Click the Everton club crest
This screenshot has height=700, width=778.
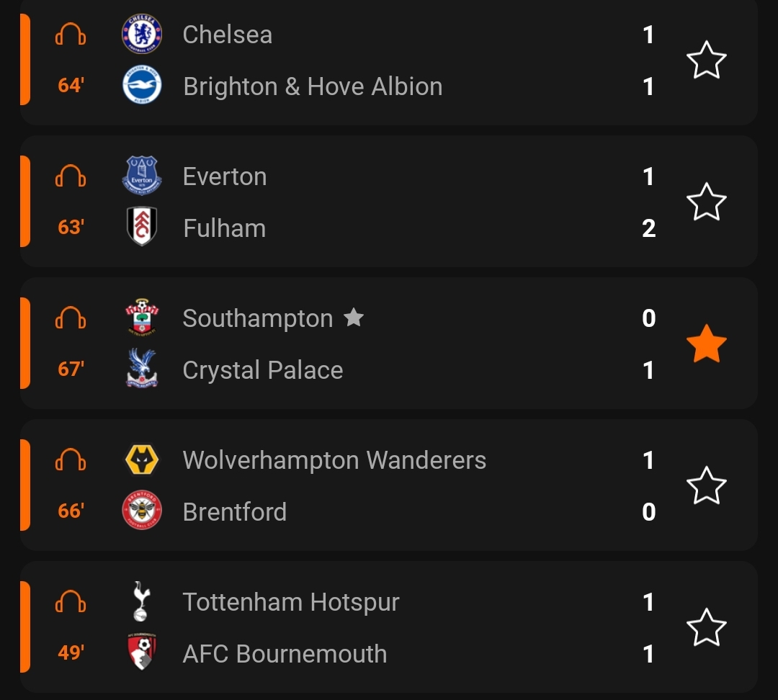142,176
